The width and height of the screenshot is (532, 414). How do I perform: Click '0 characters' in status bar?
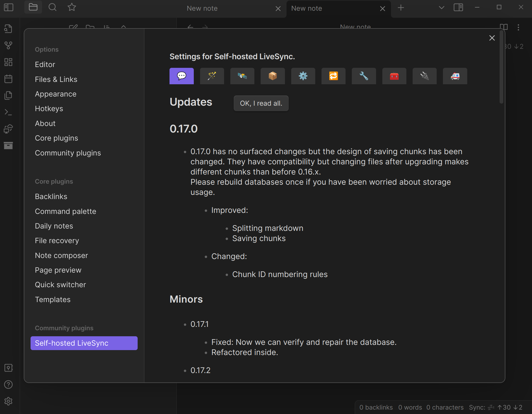point(445,407)
